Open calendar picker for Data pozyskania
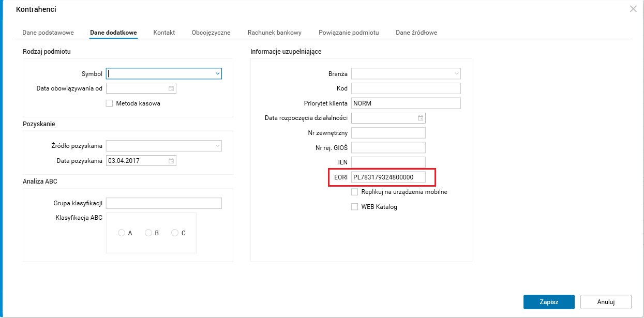 [x=171, y=161]
